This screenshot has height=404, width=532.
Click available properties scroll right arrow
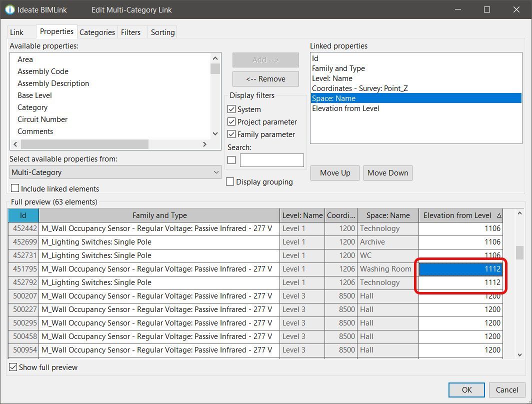pyautogui.click(x=204, y=144)
